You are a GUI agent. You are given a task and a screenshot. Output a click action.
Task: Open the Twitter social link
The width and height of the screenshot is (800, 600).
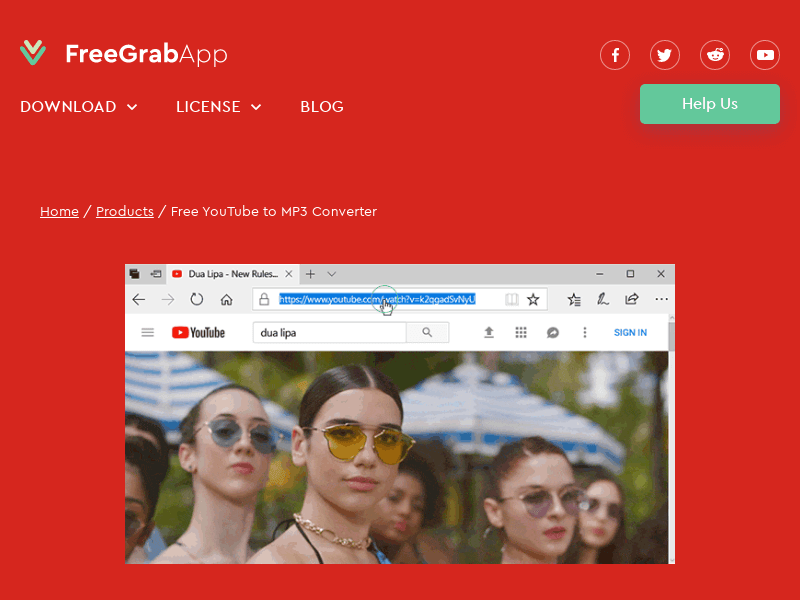click(x=665, y=55)
